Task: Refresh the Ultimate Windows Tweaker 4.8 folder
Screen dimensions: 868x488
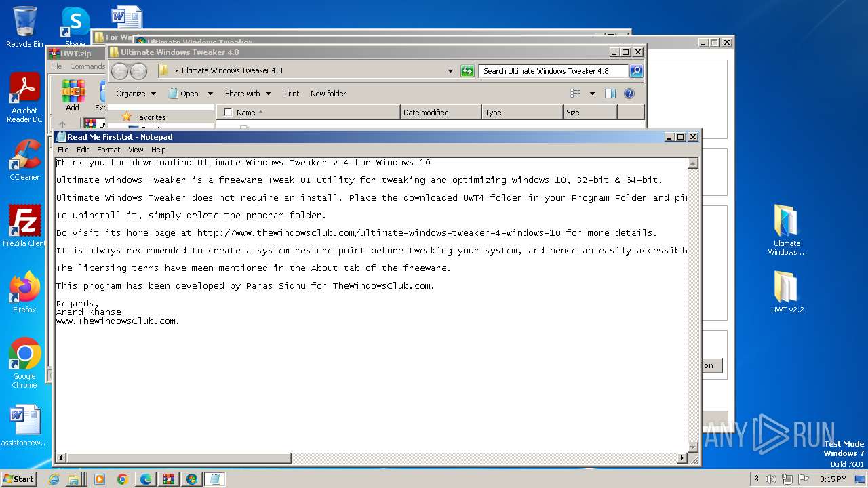Action: tap(467, 70)
